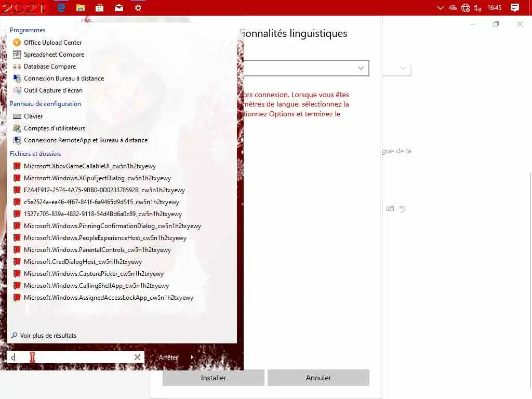Image resolution: width=532 pixels, height=399 pixels.
Task: Clear the search box with X
Action: 137,357
